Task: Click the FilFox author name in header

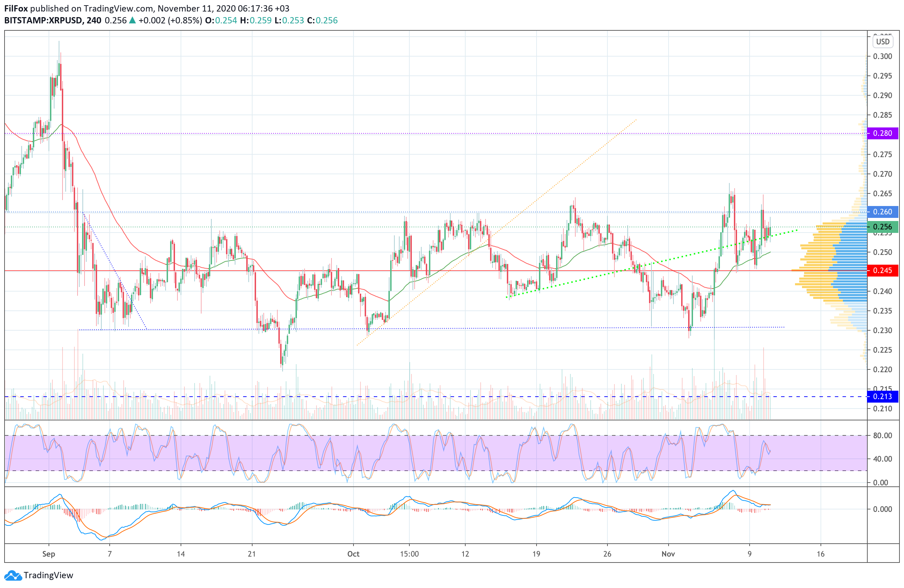Action: point(16,8)
